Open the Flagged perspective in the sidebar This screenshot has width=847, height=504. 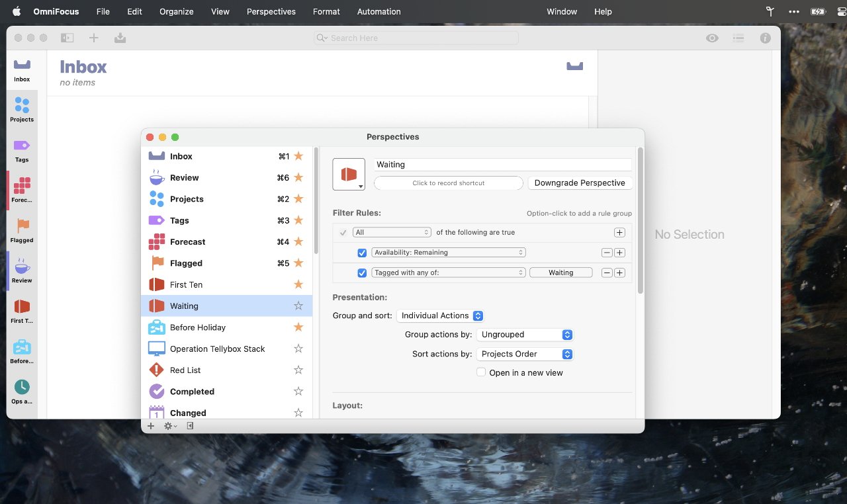point(22,230)
